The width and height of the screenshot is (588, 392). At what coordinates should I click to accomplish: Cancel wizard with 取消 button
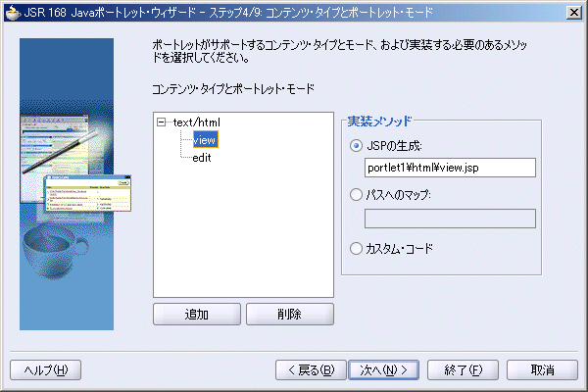542,370
